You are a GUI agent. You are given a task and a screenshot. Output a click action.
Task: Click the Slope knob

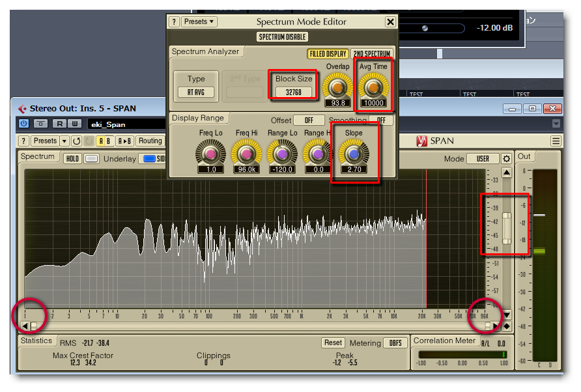pyautogui.click(x=354, y=153)
